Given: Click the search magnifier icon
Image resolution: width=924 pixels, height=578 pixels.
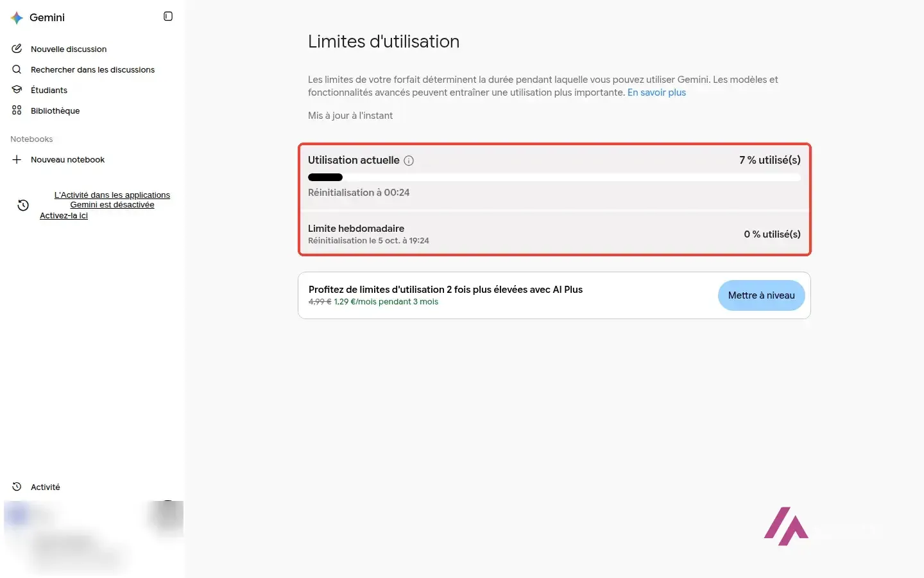Looking at the screenshot, I should (x=17, y=69).
